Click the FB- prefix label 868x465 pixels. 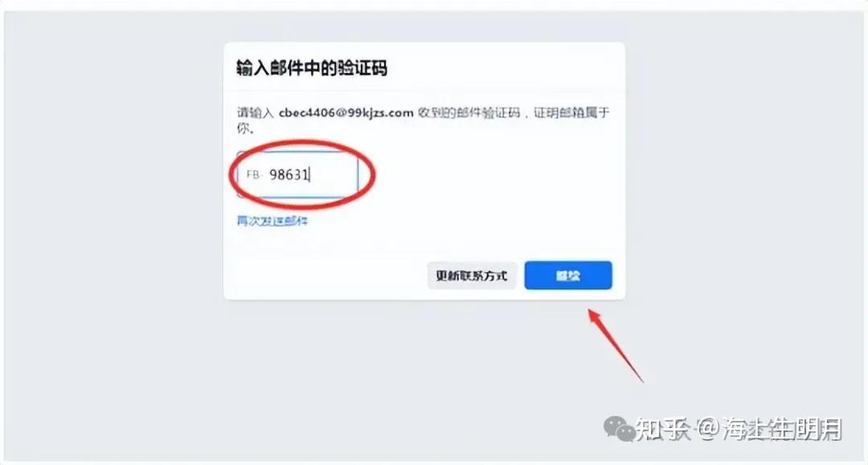click(x=253, y=175)
